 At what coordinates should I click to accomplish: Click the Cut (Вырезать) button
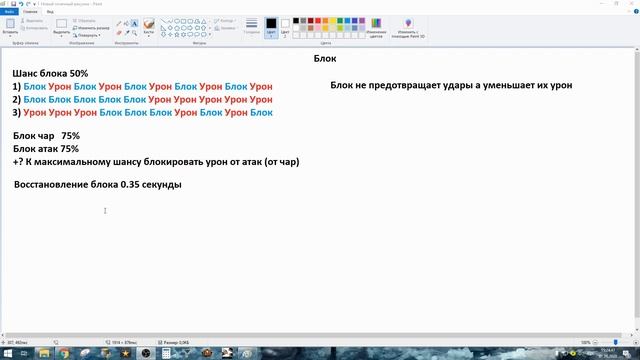coord(32,20)
